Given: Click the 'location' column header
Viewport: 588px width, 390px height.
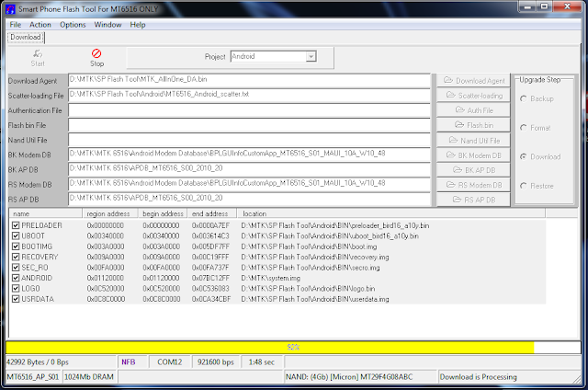Looking at the screenshot, I should (391, 213).
